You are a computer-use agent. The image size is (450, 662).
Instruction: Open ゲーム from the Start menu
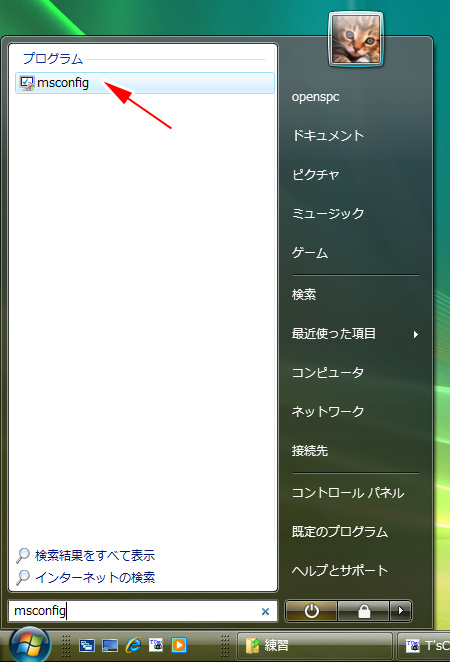tap(310, 252)
